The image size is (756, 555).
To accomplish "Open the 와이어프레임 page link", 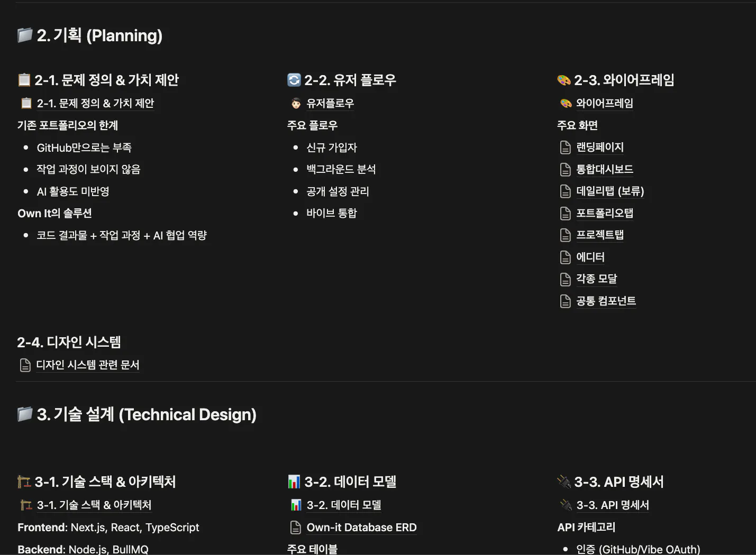I will tap(605, 104).
